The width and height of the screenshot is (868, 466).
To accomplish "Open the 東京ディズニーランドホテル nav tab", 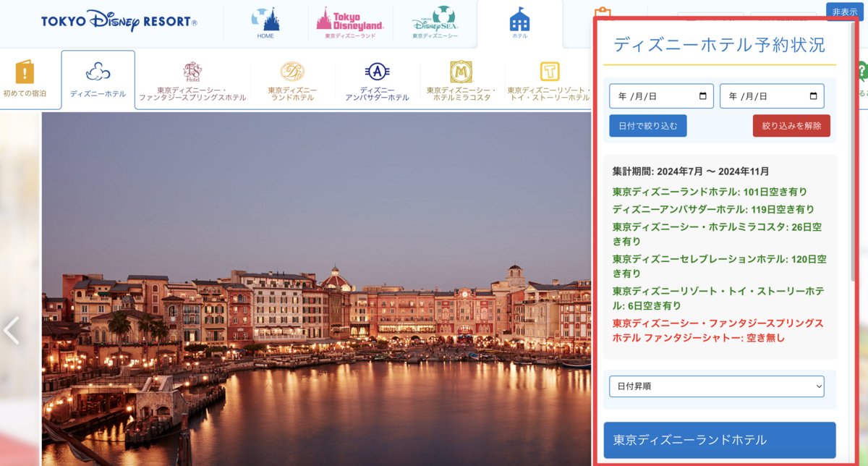I will (x=292, y=81).
